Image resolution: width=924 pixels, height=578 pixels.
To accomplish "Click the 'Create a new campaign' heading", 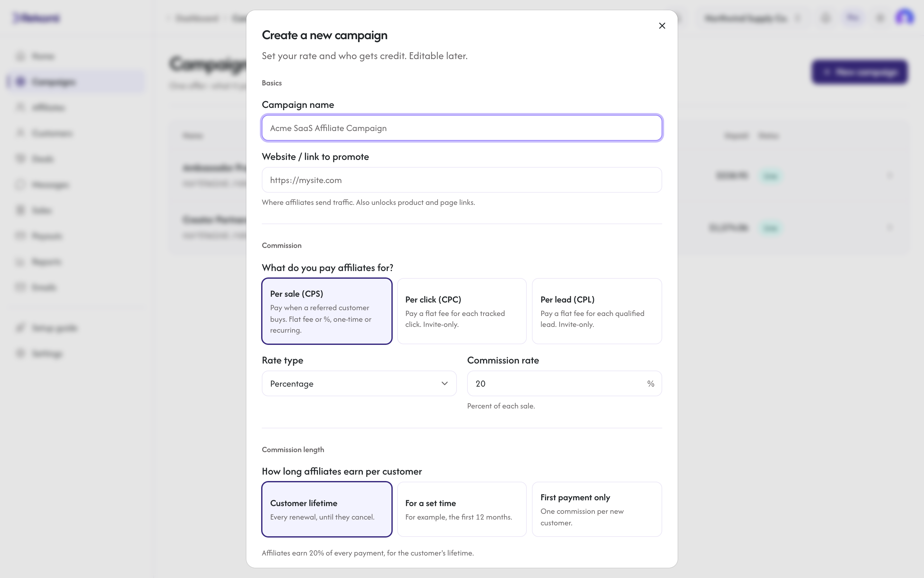I will tap(325, 35).
